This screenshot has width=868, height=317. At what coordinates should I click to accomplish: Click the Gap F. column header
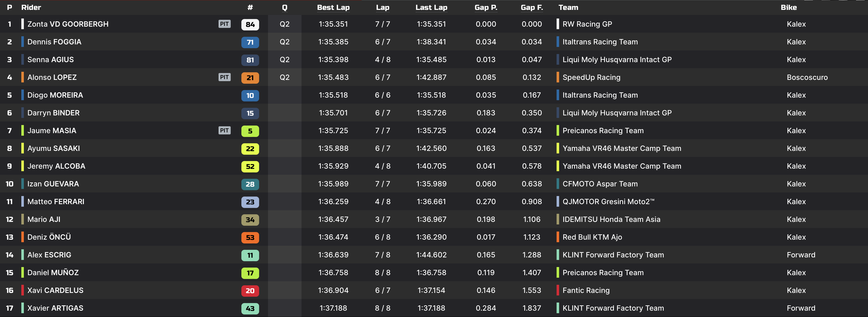(x=531, y=7)
